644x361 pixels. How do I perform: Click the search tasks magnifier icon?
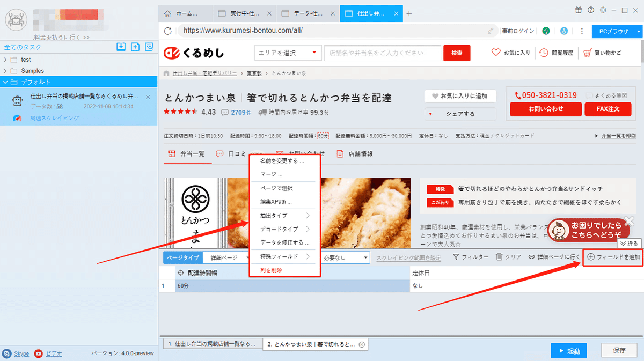(149, 47)
